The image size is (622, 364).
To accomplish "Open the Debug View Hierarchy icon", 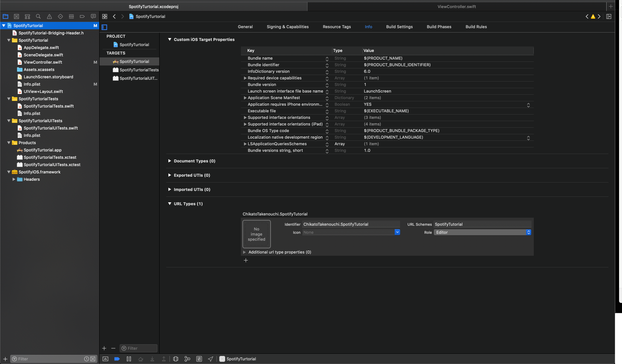I will coord(176,359).
